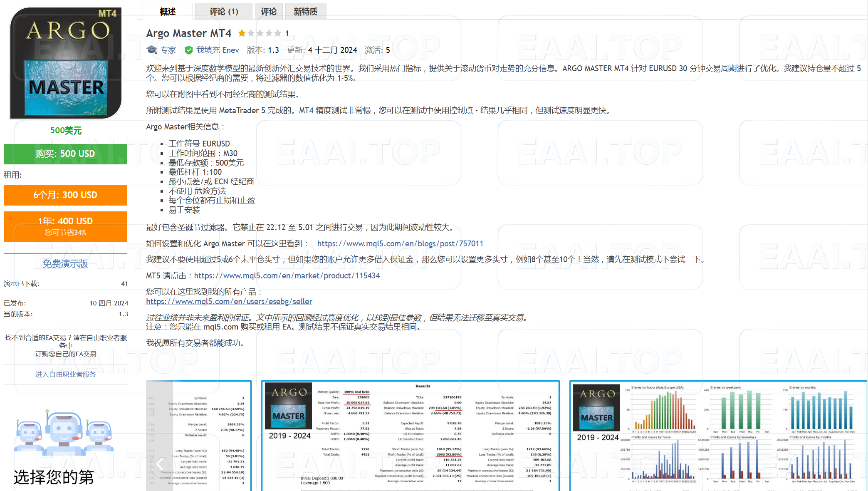Image resolution: width=868 pixels, height=491 pixels.
Task: Click the green verified shield icon beside Enev
Action: [x=189, y=50]
